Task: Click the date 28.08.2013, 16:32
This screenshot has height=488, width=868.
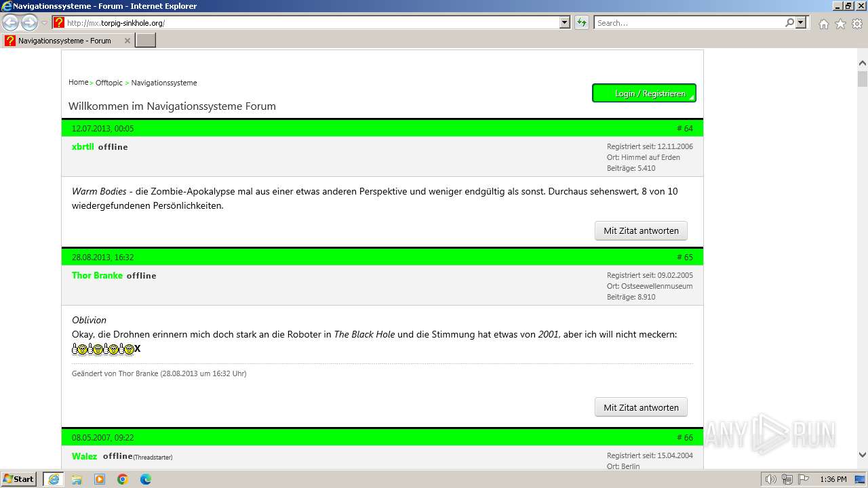Action: 102,258
